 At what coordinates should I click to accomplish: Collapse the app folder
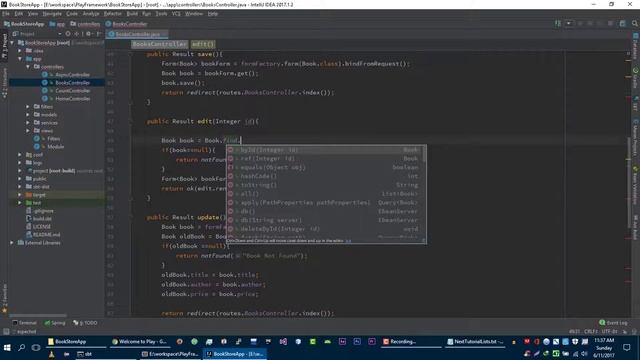click(x=20, y=59)
